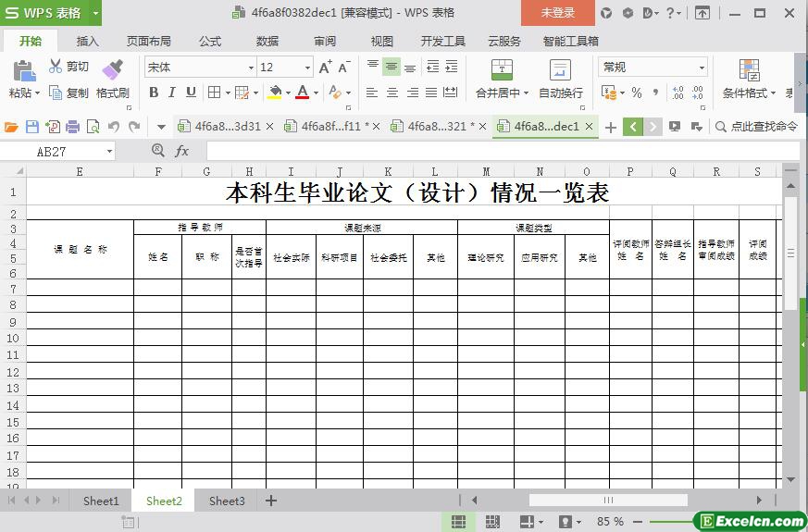The height and width of the screenshot is (532, 808).
Task: Close the 4f6a8...3d31 document tab
Action: point(269,127)
